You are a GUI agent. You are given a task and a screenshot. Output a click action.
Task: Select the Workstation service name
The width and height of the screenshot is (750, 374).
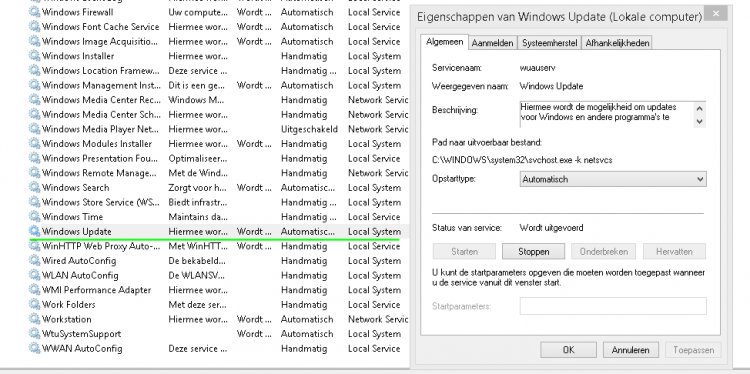coord(66,319)
